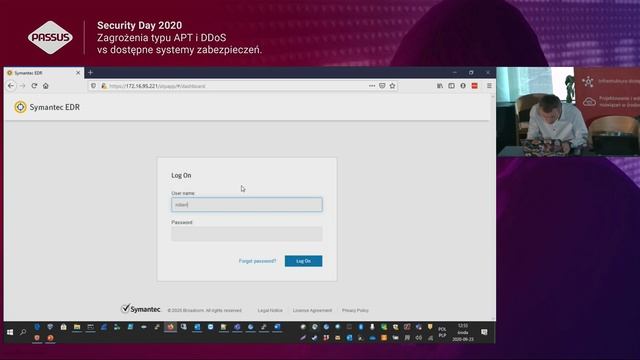Switch the POL keyboard language indicator

(x=442, y=332)
